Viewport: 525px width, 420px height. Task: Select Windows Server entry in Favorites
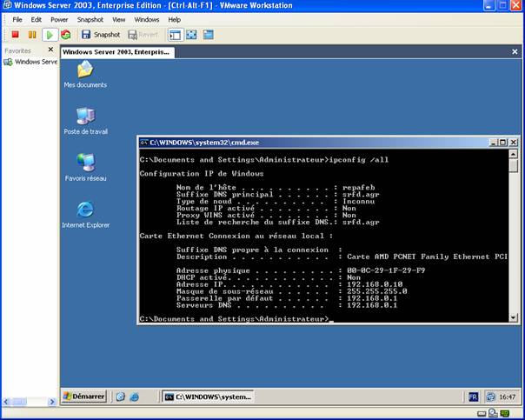30,62
